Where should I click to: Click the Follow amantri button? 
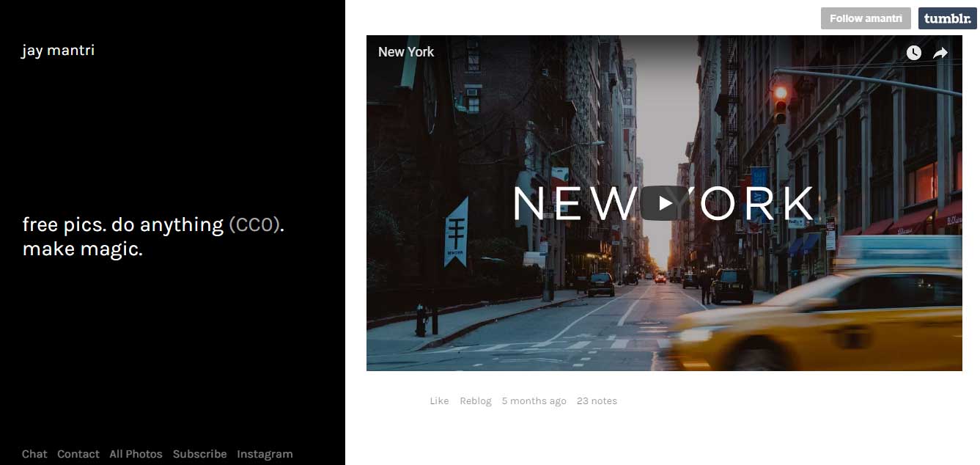click(x=866, y=18)
